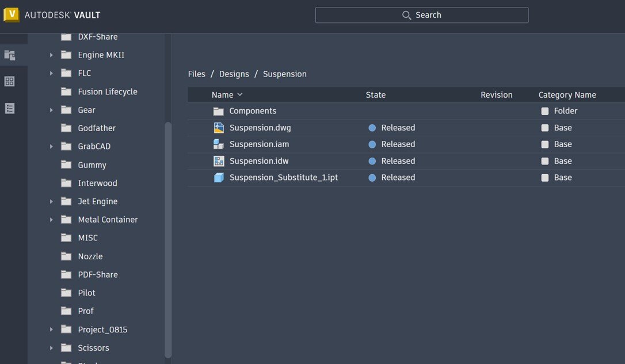Open the Files breadcrumb link
This screenshot has height=364, width=625.
point(196,74)
